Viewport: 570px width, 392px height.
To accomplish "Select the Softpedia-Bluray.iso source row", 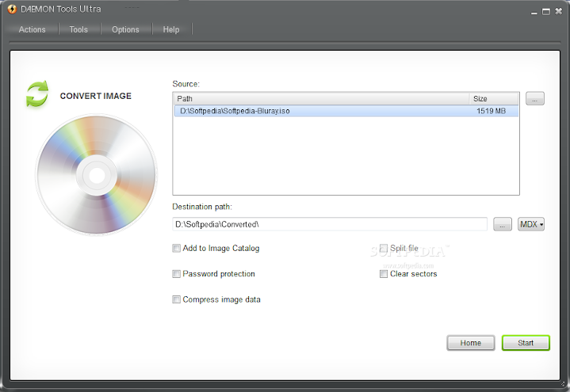I will point(346,111).
